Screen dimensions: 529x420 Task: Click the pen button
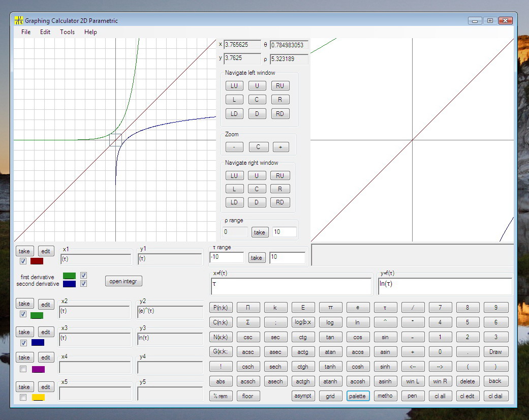413,396
